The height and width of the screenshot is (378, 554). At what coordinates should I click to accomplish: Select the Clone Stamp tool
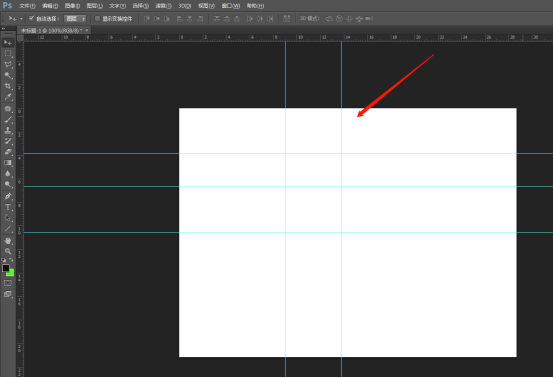(8, 131)
